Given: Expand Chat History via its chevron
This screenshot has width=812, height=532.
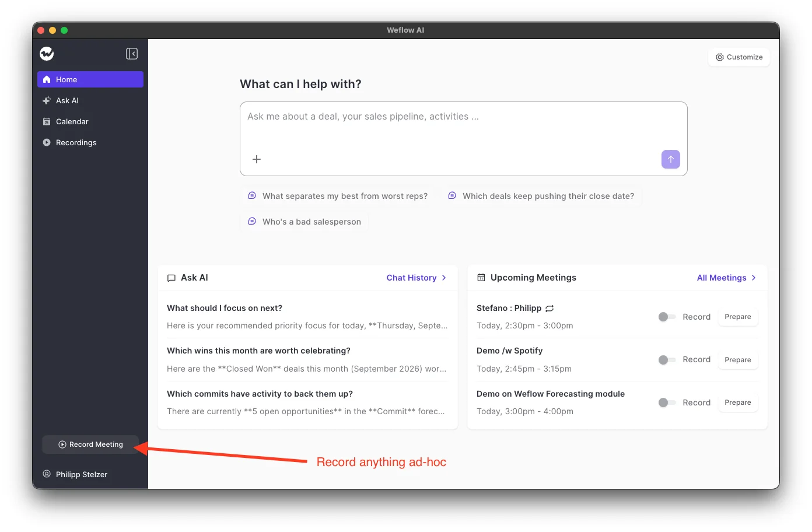Looking at the screenshot, I should pyautogui.click(x=444, y=278).
